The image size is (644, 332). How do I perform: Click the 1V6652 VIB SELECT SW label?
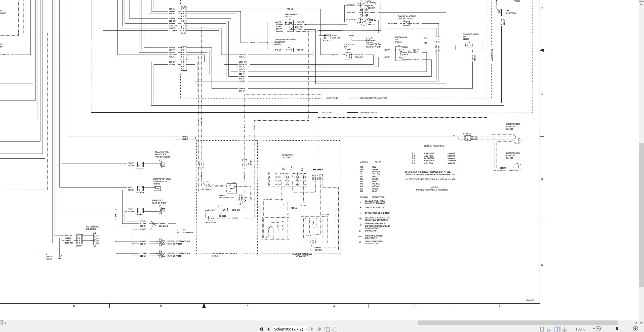tap(226, 196)
